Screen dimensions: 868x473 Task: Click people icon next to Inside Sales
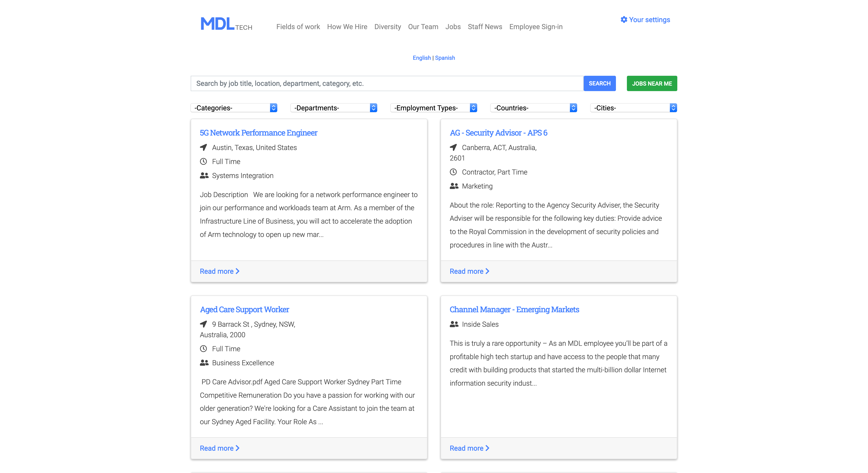click(454, 324)
